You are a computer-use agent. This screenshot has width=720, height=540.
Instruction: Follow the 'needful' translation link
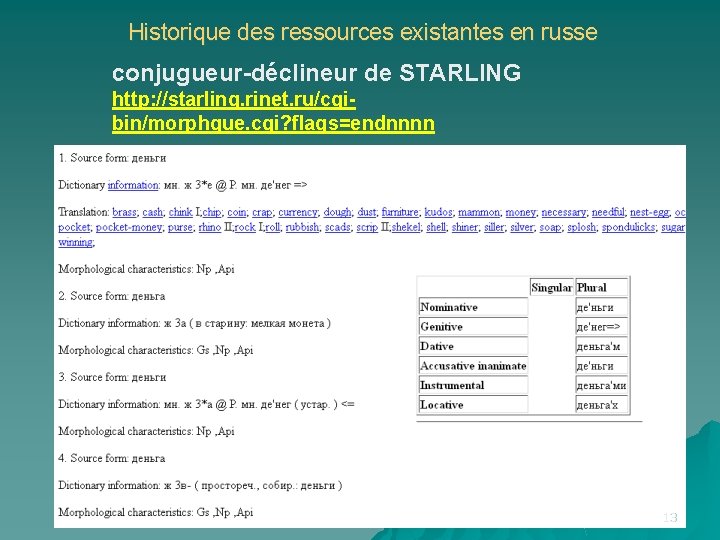tap(608, 212)
